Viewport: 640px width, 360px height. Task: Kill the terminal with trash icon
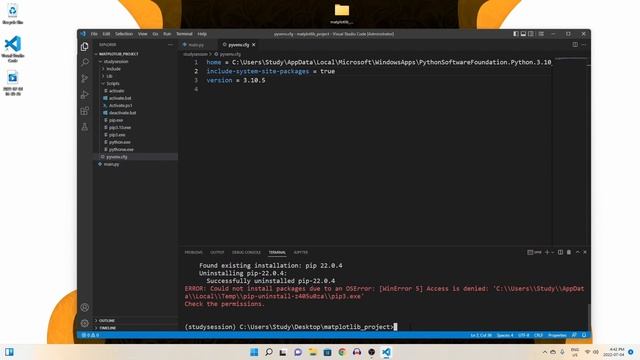(569, 252)
